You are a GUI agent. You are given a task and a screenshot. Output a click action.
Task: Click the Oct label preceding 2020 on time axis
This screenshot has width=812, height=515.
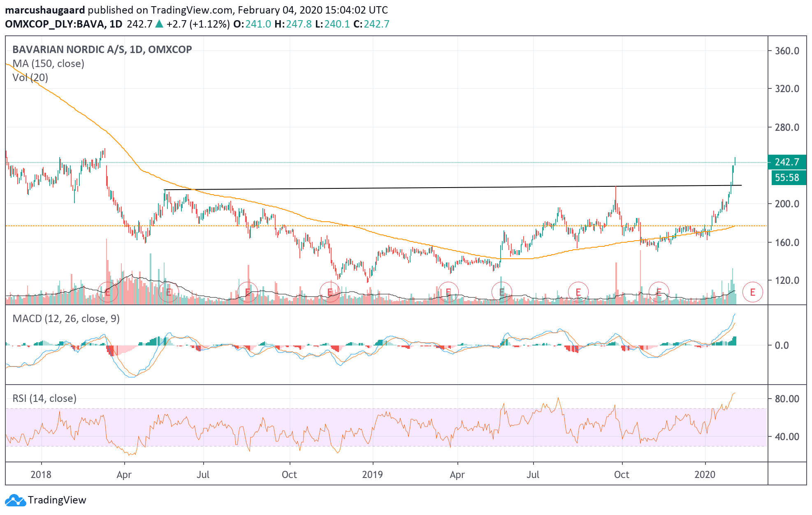(x=622, y=475)
